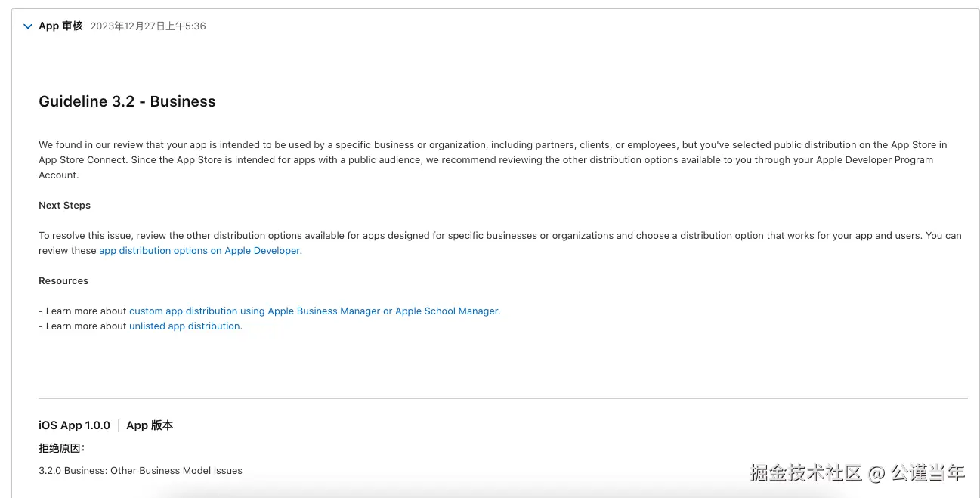Click the Next Steps heading
The height and width of the screenshot is (498, 980).
(x=64, y=206)
